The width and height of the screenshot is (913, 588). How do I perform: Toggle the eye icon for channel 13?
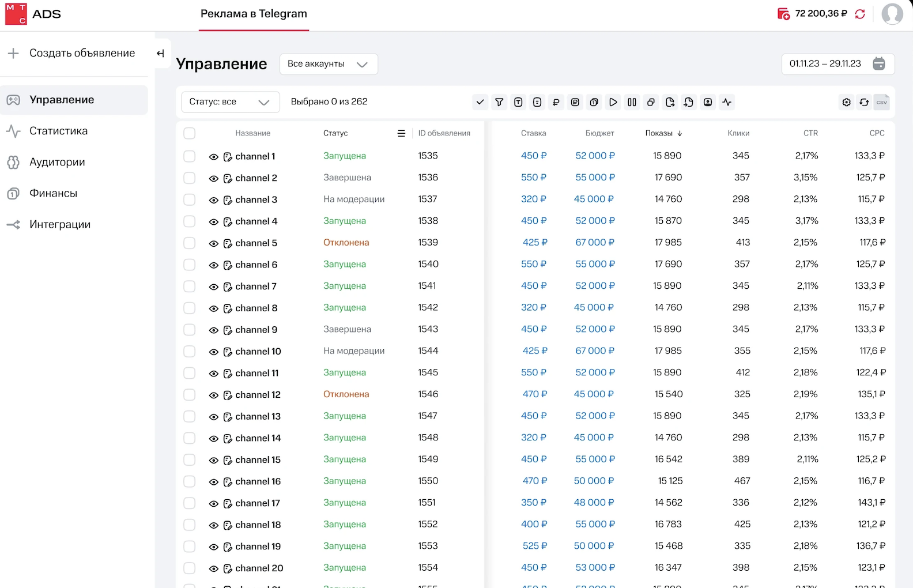213,417
